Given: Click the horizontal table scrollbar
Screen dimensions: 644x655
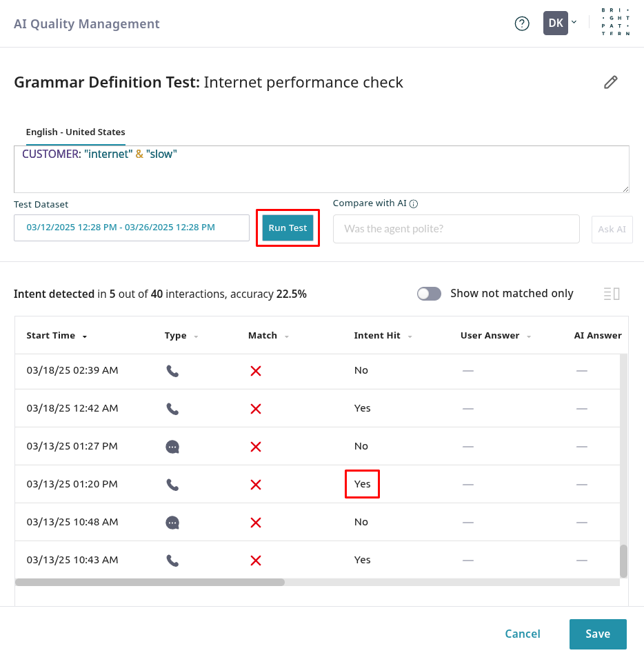Looking at the screenshot, I should click(150, 582).
